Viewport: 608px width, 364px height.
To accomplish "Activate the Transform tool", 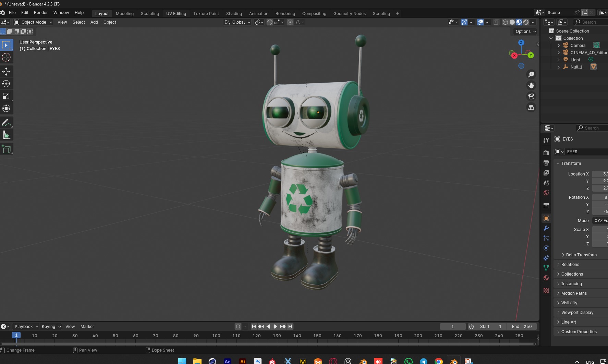I will click(7, 108).
